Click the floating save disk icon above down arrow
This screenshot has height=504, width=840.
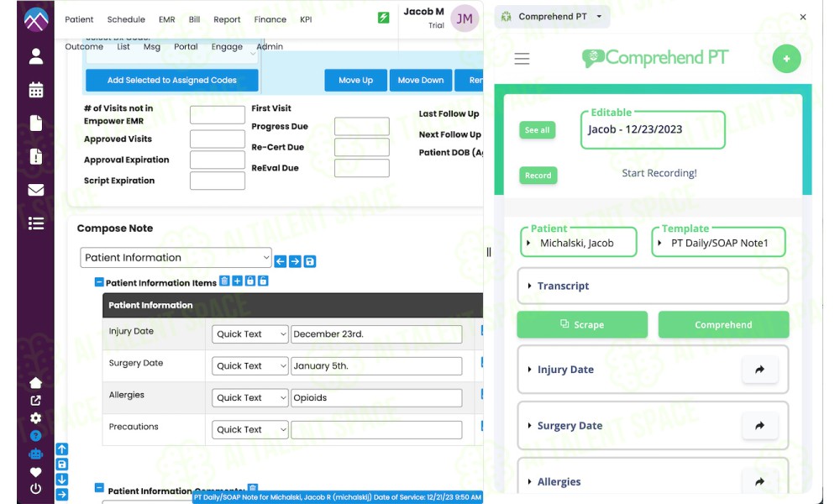tap(62, 465)
